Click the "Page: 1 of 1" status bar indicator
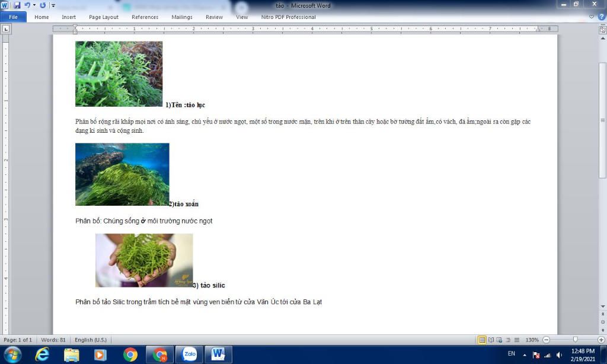The image size is (607, 364). (x=18, y=340)
